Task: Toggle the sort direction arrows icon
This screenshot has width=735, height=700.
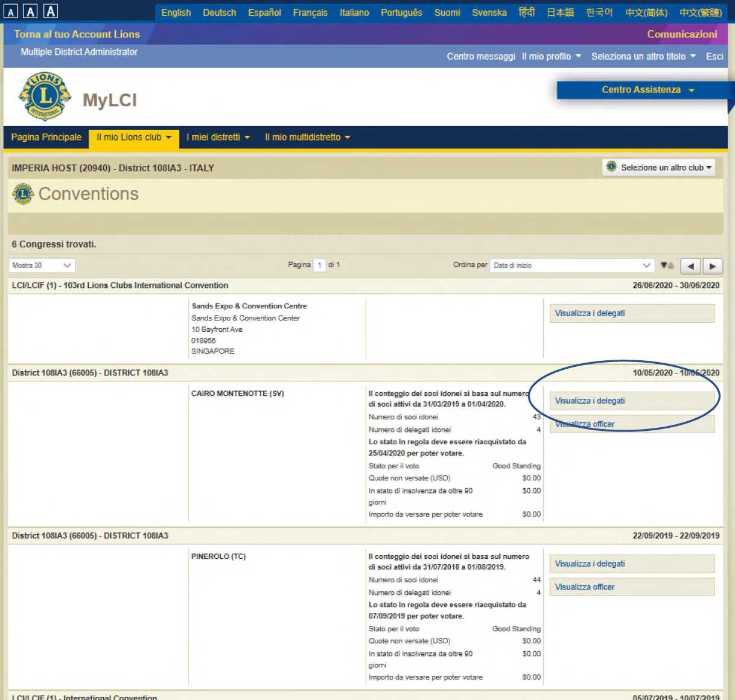Action: click(667, 266)
